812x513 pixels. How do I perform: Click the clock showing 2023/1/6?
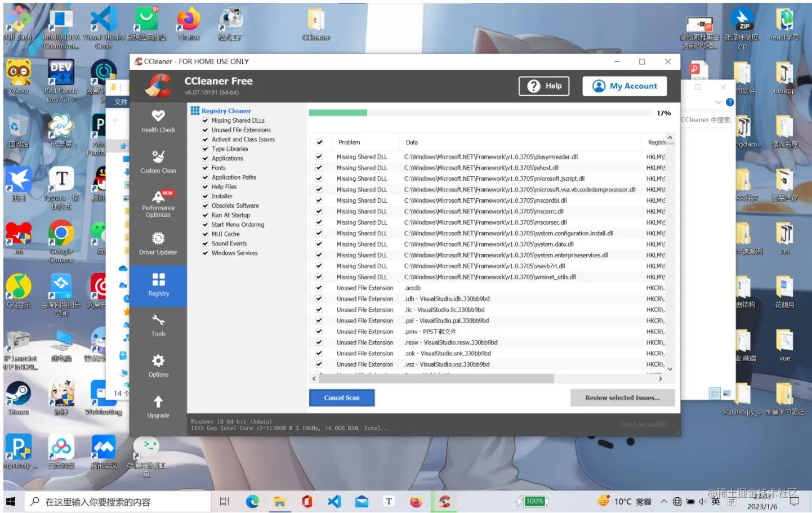click(x=762, y=501)
